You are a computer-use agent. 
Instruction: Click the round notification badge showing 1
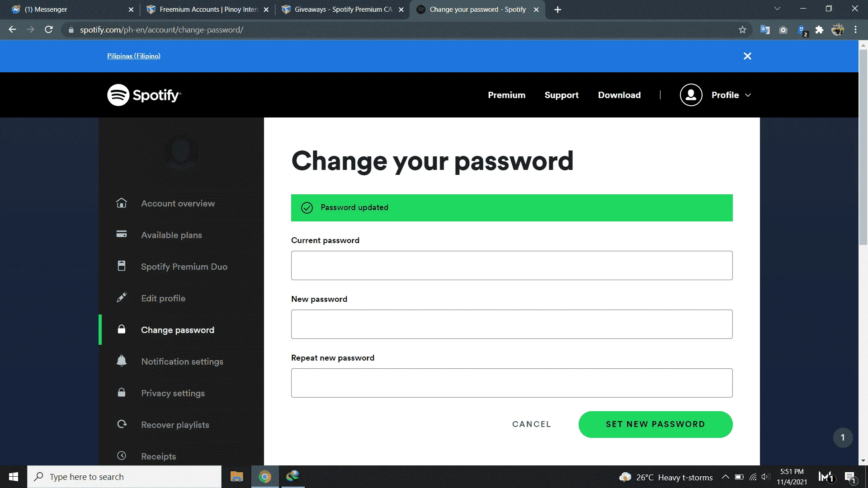tap(843, 437)
